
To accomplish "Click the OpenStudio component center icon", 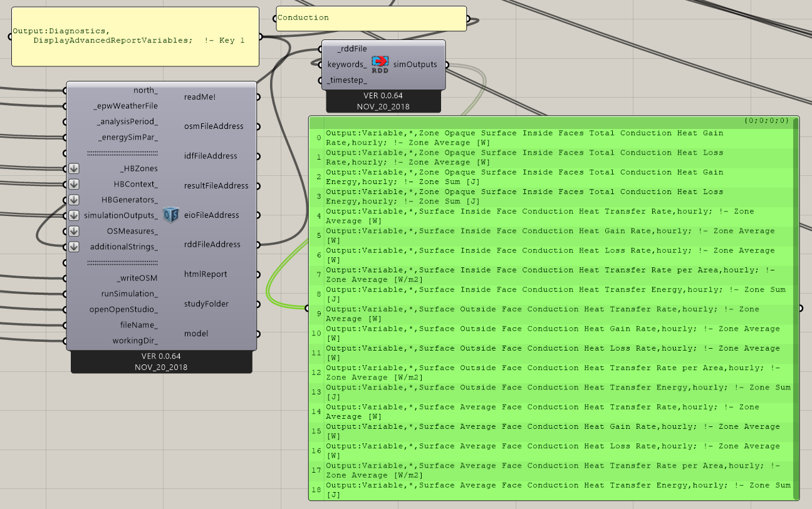I will tap(171, 215).
